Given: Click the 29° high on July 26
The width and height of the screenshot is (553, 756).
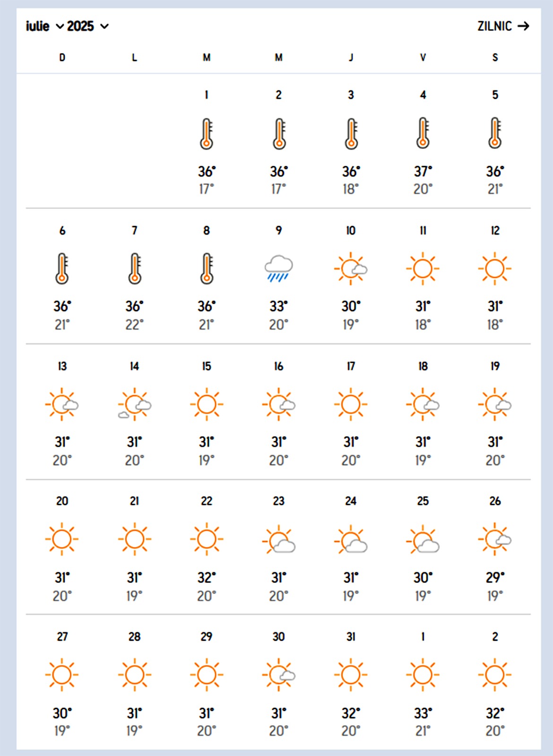Looking at the screenshot, I should pyautogui.click(x=495, y=577).
